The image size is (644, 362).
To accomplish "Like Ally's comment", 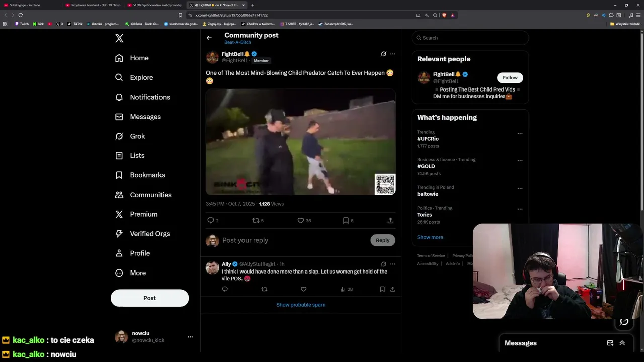I will (303, 289).
